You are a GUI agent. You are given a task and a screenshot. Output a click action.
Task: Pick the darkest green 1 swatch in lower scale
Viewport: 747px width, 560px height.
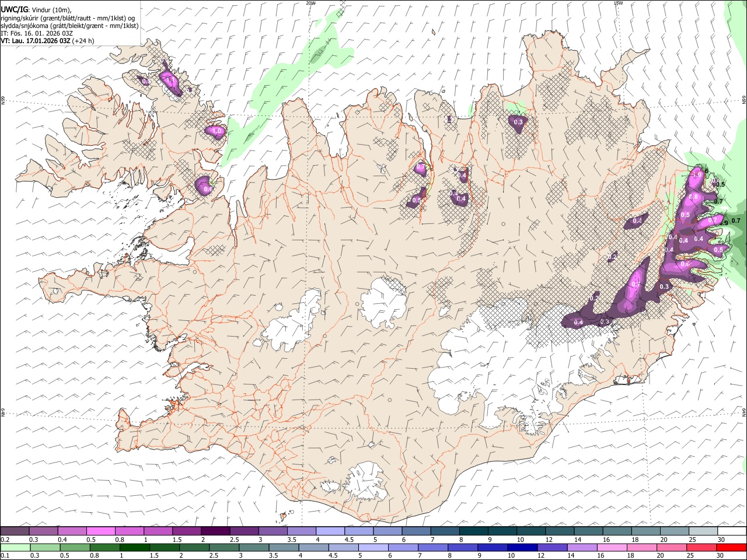pyautogui.click(x=134, y=547)
